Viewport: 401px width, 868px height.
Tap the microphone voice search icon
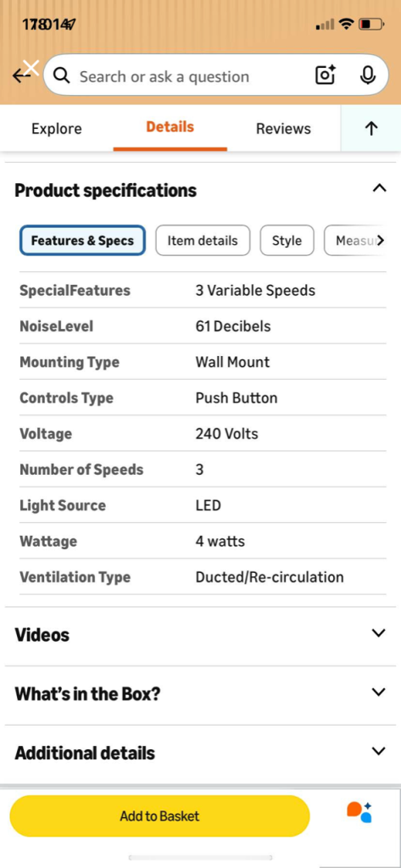coord(368,75)
